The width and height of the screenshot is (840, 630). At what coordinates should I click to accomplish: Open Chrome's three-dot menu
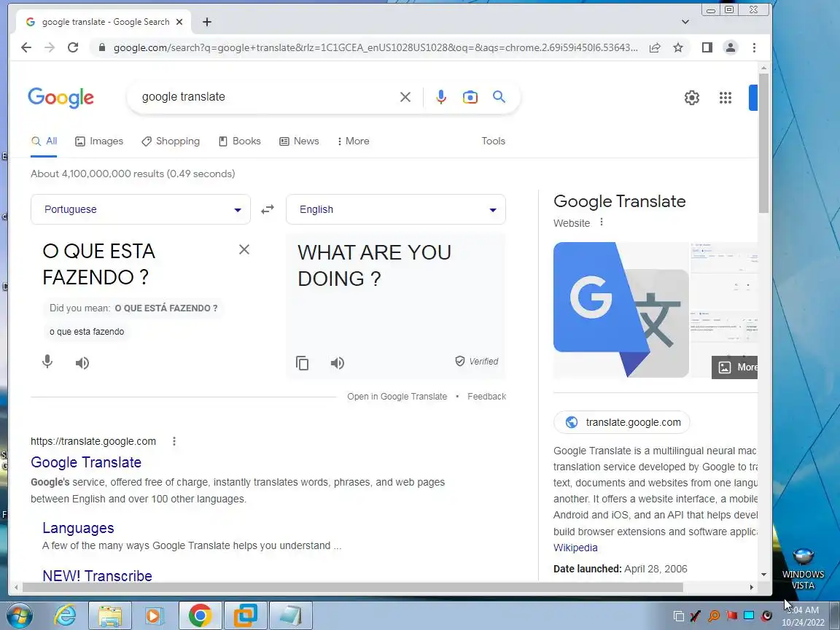pos(754,47)
